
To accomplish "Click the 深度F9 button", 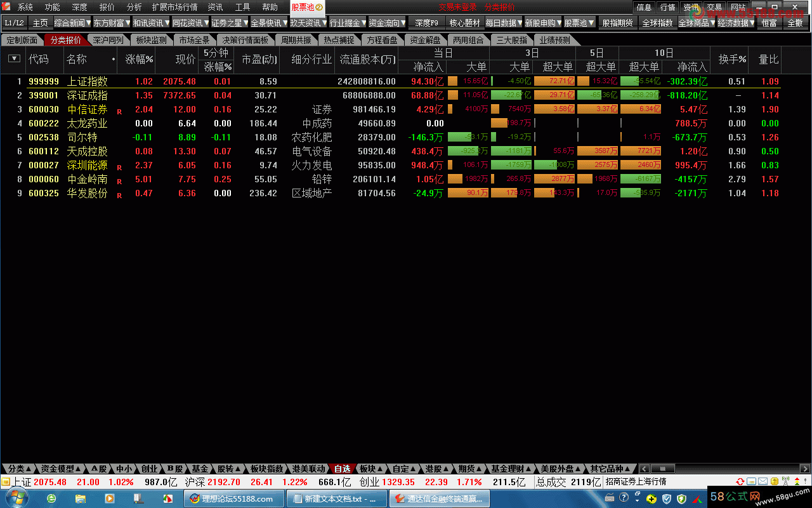I will pyautogui.click(x=426, y=22).
